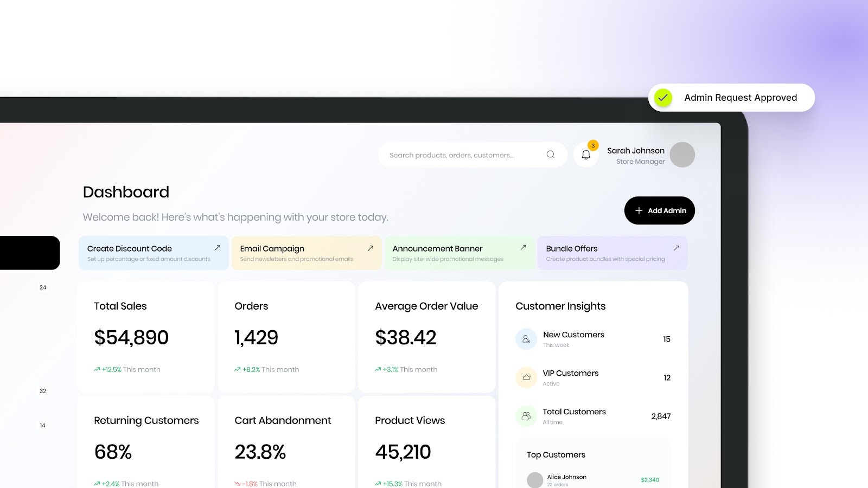The width and height of the screenshot is (868, 488).
Task: Select the highlighted sidebar navigation item
Action: click(x=27, y=253)
